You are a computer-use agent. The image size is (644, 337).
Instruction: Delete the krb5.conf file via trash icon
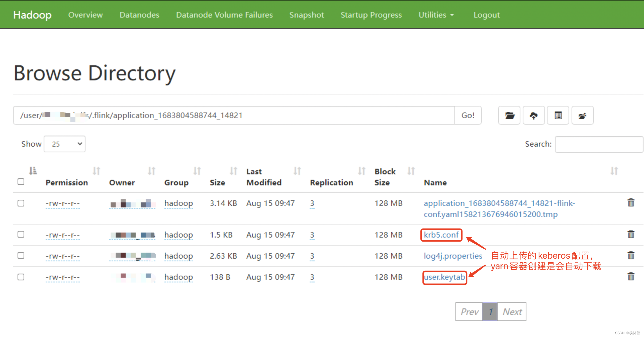[631, 234]
